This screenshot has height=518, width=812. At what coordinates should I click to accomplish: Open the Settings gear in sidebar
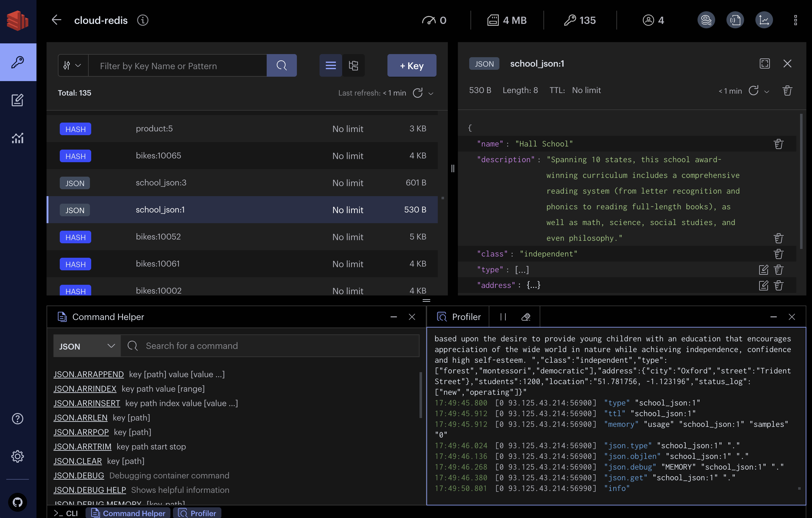(x=18, y=456)
